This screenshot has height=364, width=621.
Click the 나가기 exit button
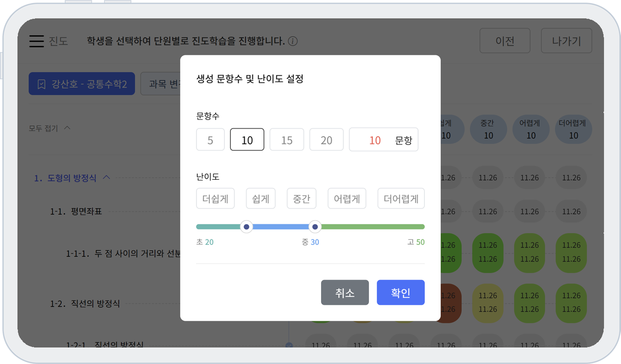pos(566,41)
